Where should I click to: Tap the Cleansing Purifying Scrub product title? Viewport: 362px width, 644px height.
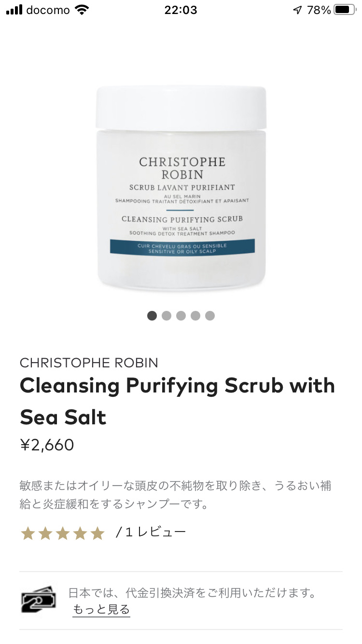coord(177,401)
